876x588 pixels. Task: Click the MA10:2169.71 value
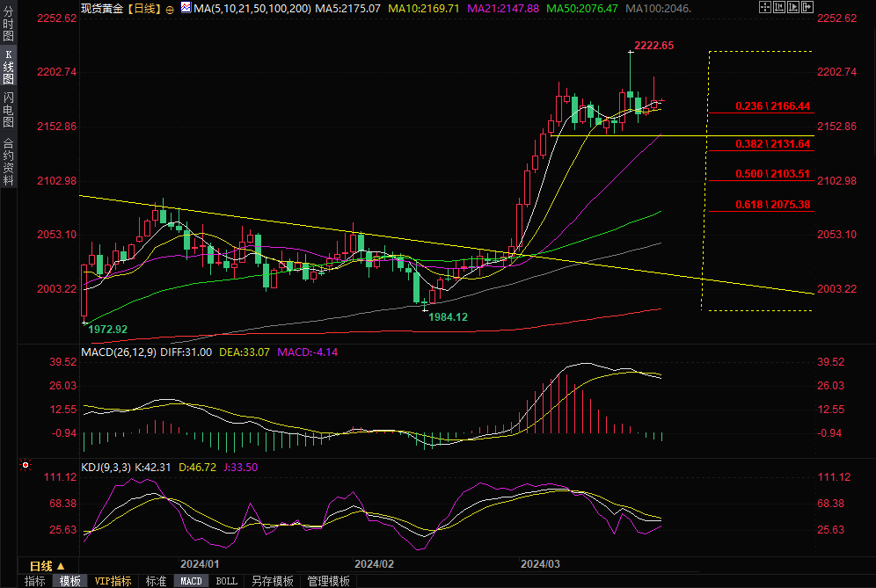point(423,9)
